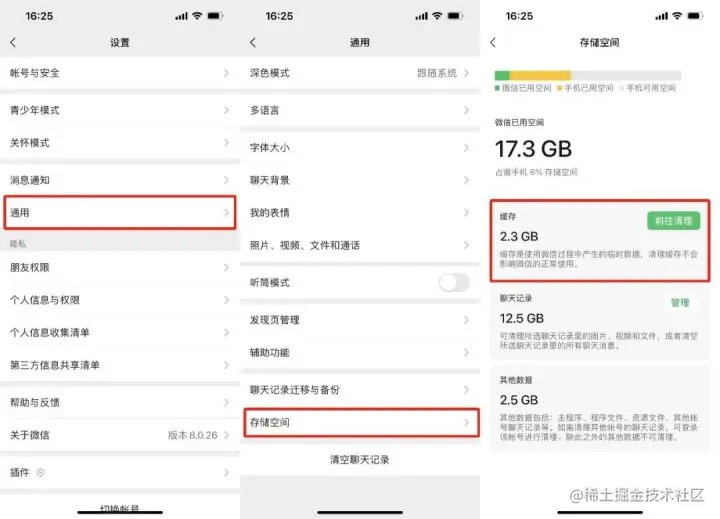Click the 2.3 GB 缓存 value
The height and width of the screenshot is (519, 720).
(x=519, y=237)
